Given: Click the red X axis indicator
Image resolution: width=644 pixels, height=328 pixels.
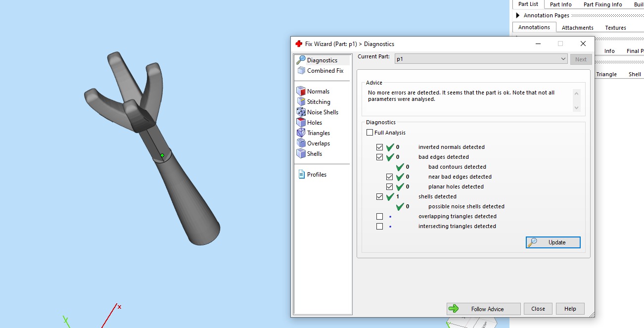Looking at the screenshot, I should [110, 315].
